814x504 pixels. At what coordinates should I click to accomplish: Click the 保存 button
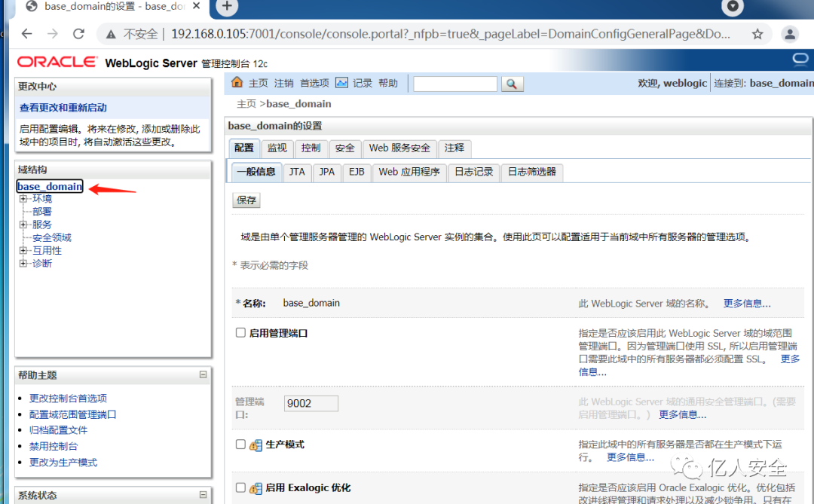pyautogui.click(x=246, y=200)
